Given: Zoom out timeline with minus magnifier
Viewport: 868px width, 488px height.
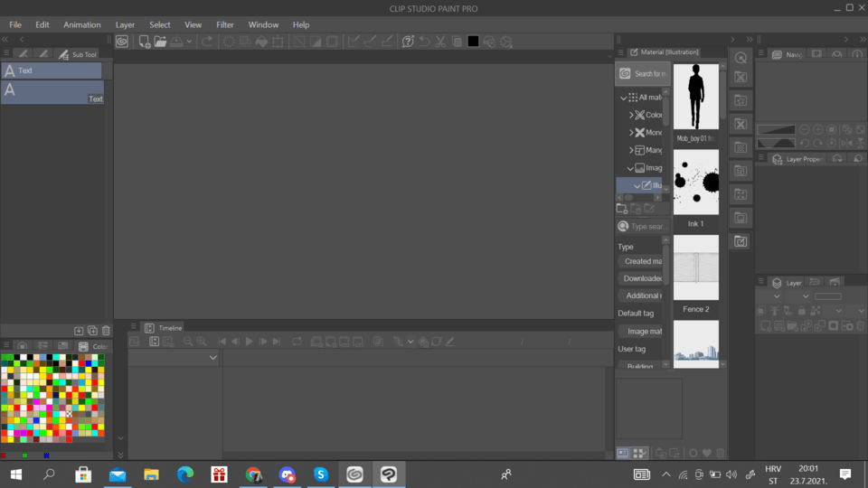Looking at the screenshot, I should 188,342.
